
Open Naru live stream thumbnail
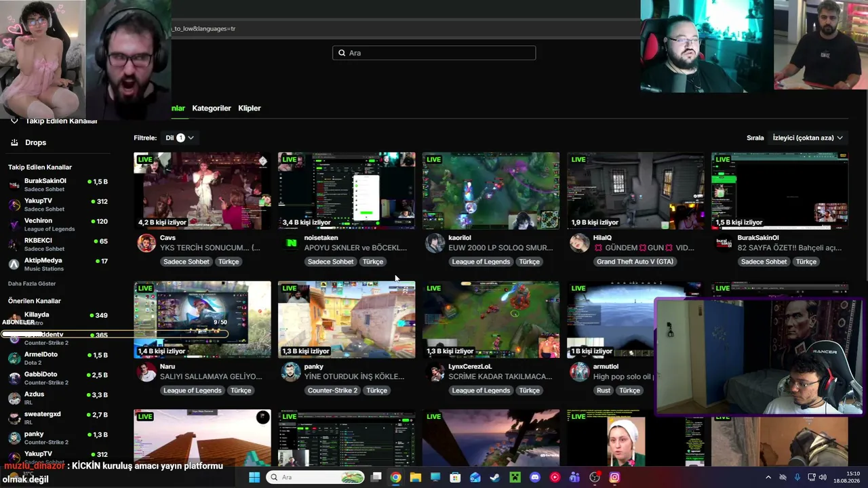(x=202, y=319)
